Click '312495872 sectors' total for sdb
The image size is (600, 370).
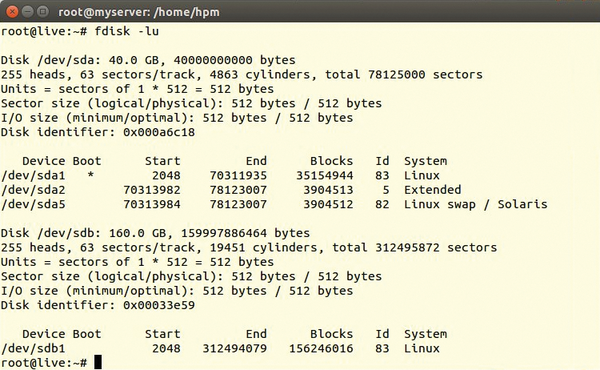pyautogui.click(x=436, y=248)
